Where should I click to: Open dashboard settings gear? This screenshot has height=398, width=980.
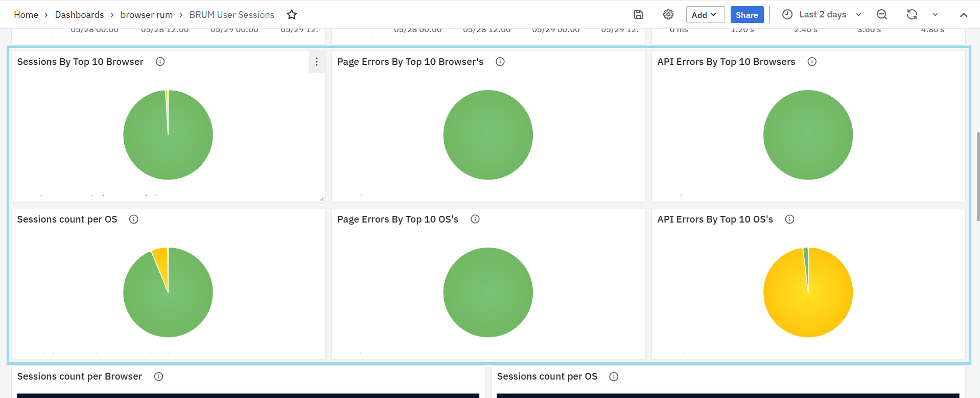click(668, 15)
